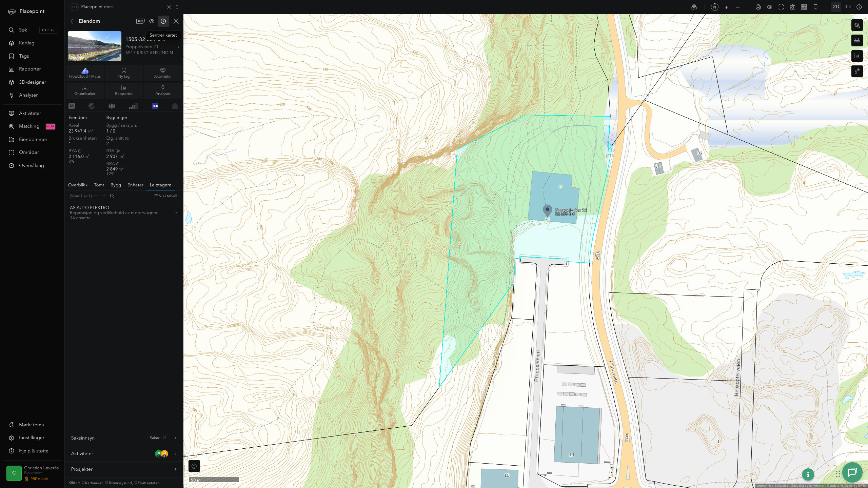Click the camera screenshot icon in top toolbar
Viewport: 868px width, 488px height.
[x=792, y=7]
